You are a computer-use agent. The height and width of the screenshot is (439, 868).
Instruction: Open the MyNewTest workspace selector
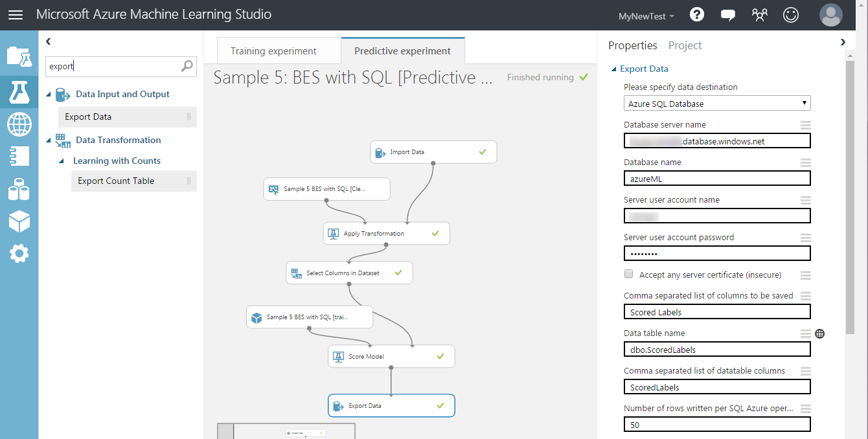click(646, 16)
